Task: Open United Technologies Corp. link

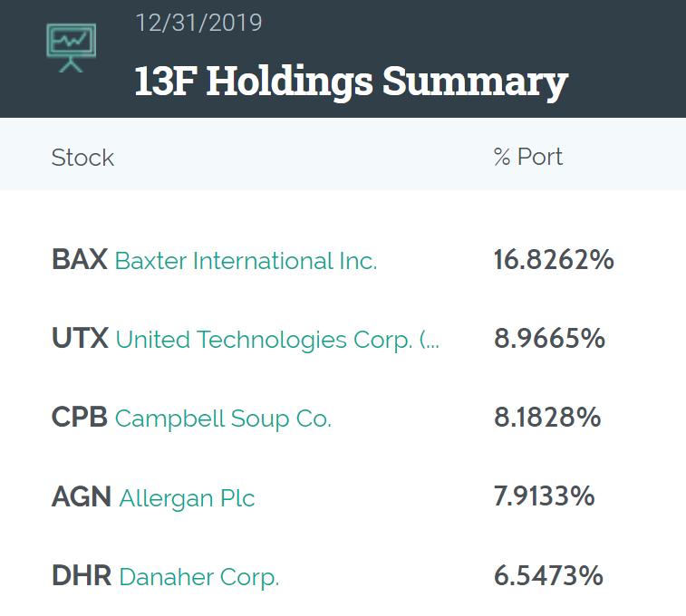Action: pyautogui.click(x=277, y=340)
